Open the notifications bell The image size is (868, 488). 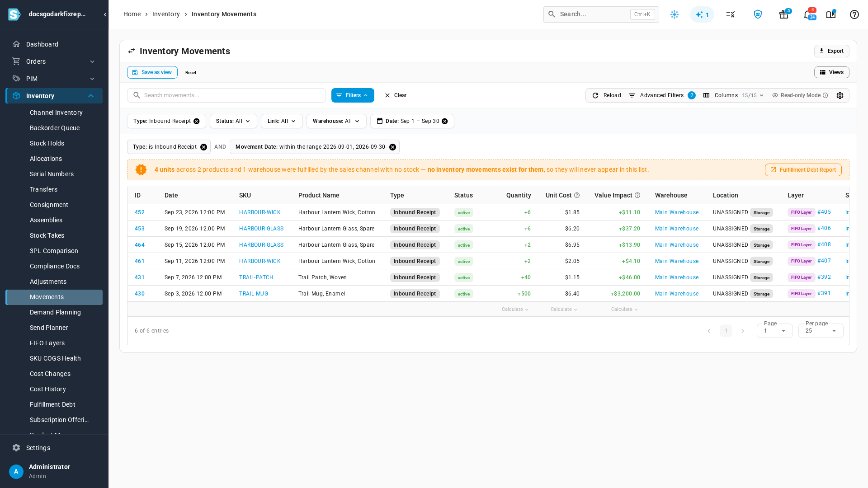807,14
